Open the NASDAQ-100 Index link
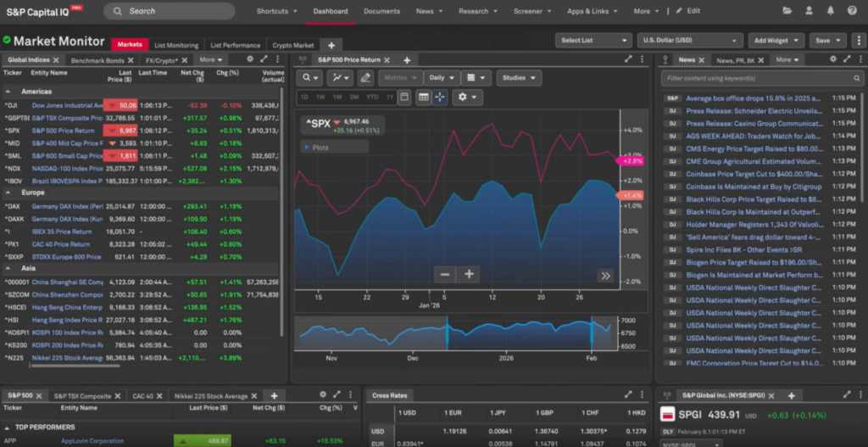Image resolution: width=868 pixels, height=447 pixels. click(x=67, y=169)
